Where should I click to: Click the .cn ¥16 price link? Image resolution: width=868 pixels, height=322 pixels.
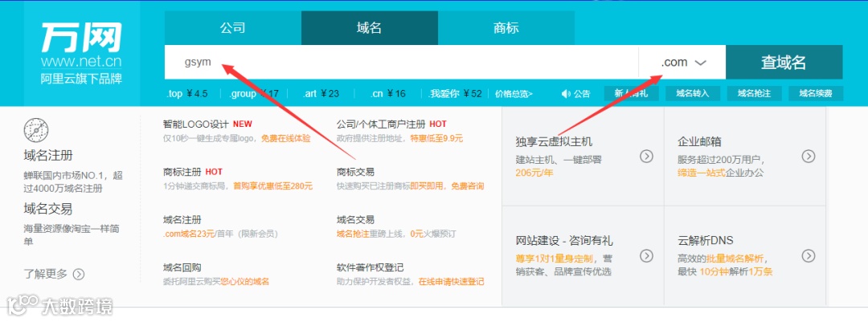(x=387, y=93)
